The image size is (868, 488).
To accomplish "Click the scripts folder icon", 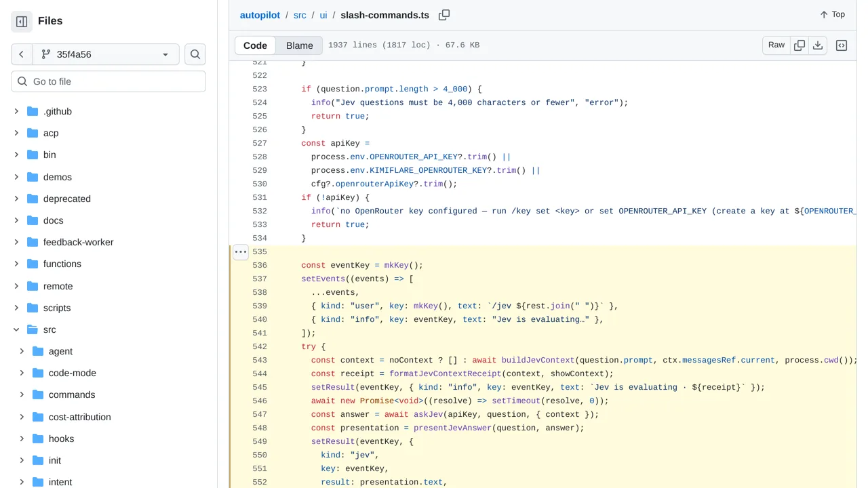I will [32, 308].
